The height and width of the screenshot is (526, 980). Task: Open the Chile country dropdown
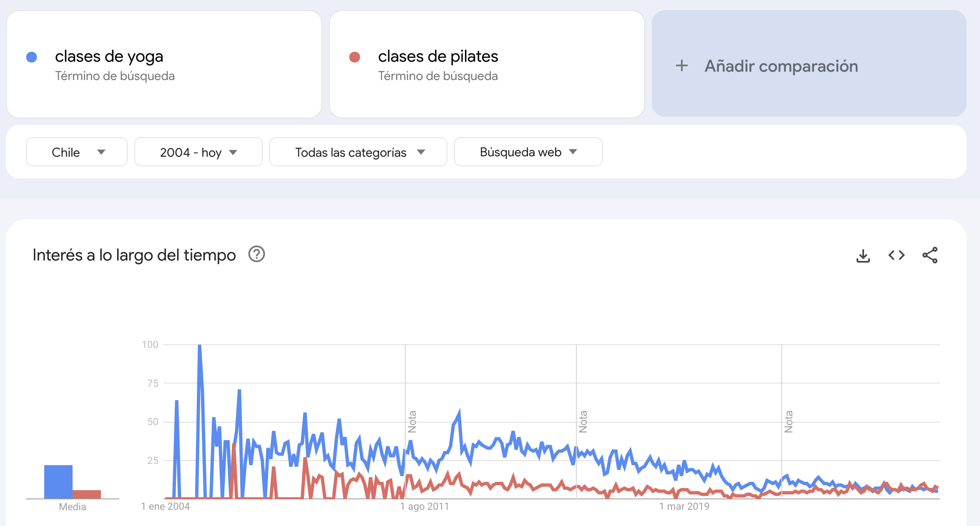pyautogui.click(x=77, y=152)
